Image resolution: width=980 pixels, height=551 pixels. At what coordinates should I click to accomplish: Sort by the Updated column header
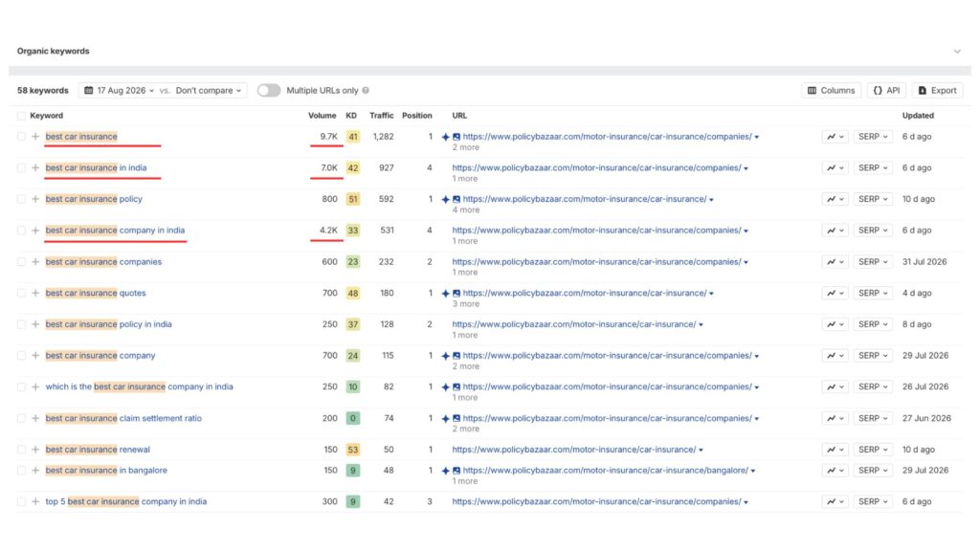[918, 116]
